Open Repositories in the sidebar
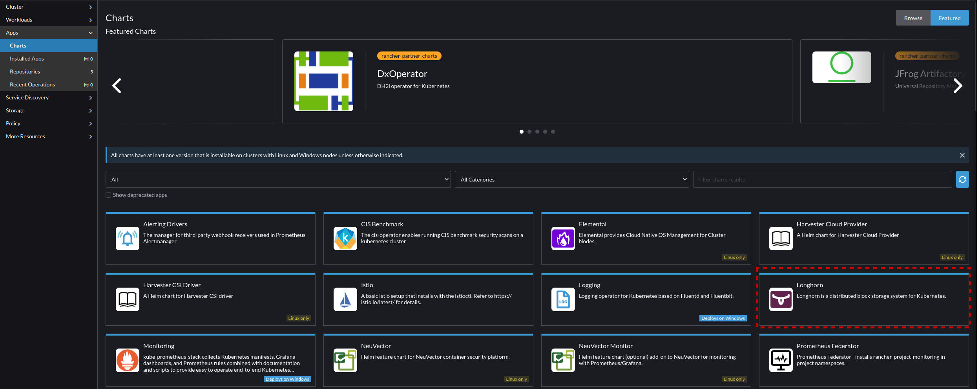Image resolution: width=980 pixels, height=389 pixels. coord(49,72)
